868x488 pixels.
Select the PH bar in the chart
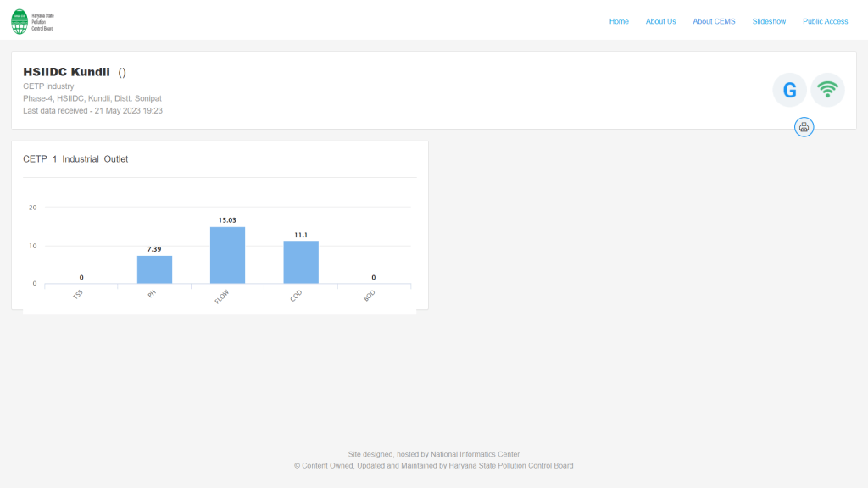(154, 269)
